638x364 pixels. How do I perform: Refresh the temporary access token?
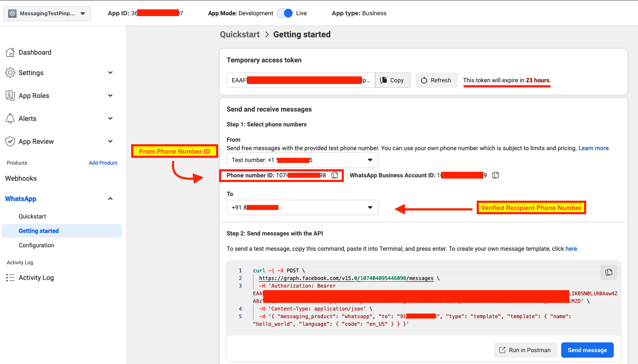click(436, 80)
